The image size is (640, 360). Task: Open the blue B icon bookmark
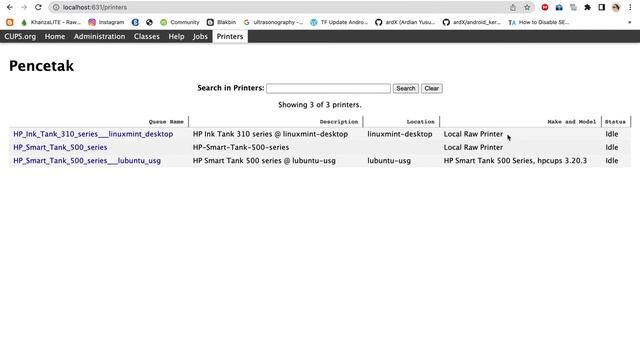[135, 22]
